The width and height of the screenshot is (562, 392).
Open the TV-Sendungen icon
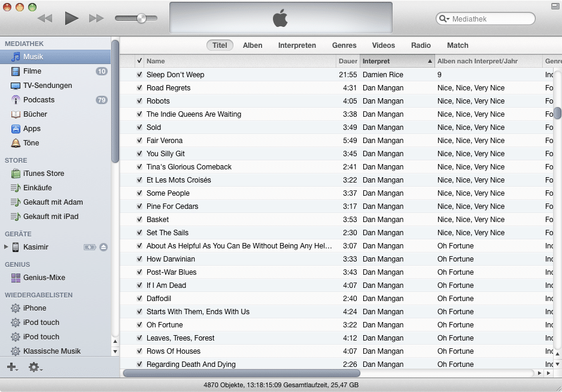(16, 86)
